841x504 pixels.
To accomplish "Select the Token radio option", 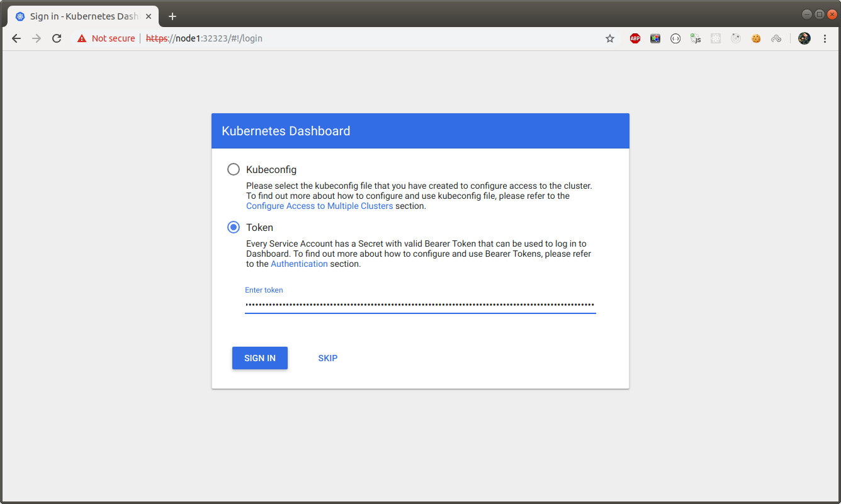I will coord(234,227).
